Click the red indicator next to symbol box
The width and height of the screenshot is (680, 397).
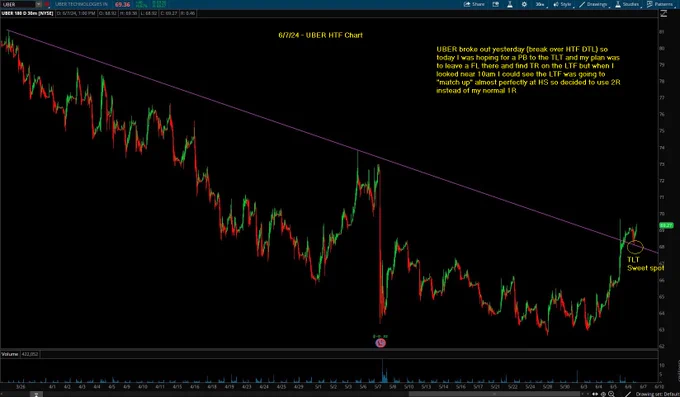pyautogui.click(x=46, y=4)
